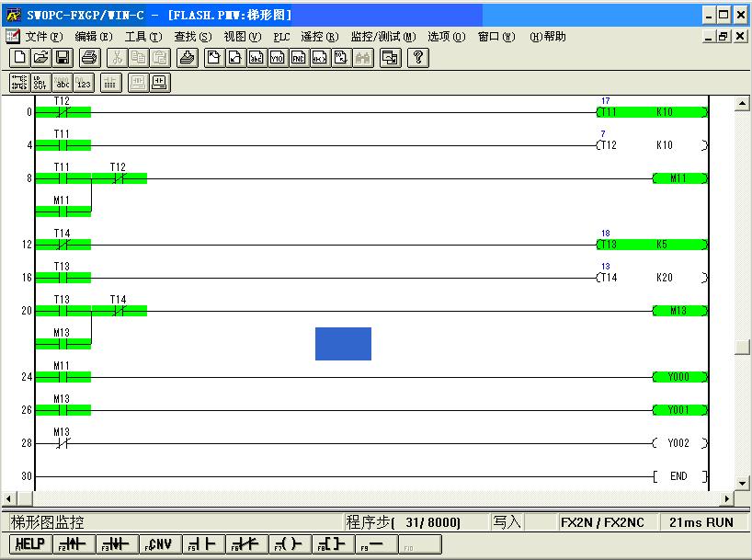Click the HELP function key button

pos(29,544)
